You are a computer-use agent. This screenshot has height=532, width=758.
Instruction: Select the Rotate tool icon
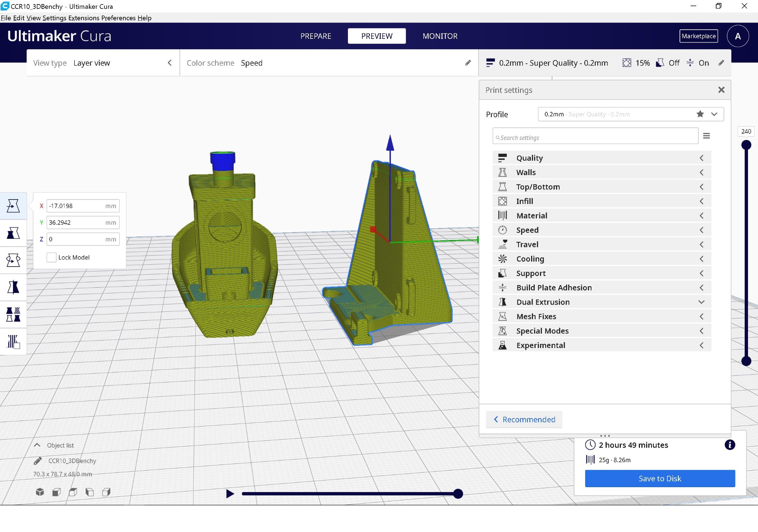[x=13, y=260]
